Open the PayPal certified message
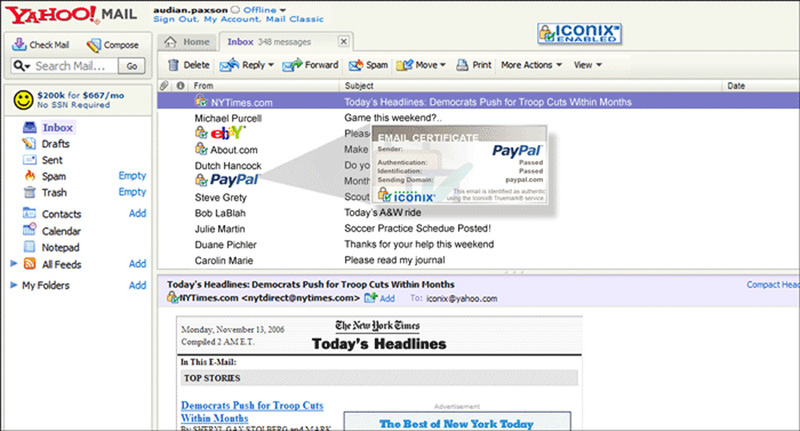 (x=228, y=180)
